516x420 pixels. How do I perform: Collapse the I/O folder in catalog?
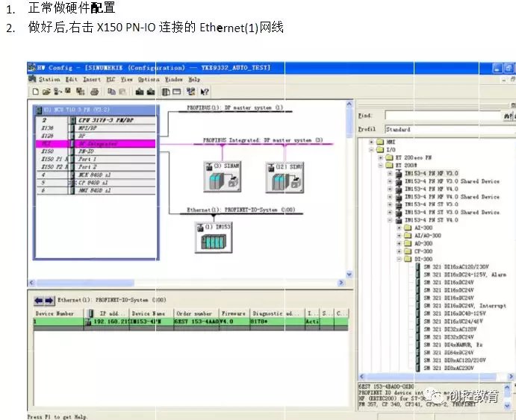coord(371,150)
